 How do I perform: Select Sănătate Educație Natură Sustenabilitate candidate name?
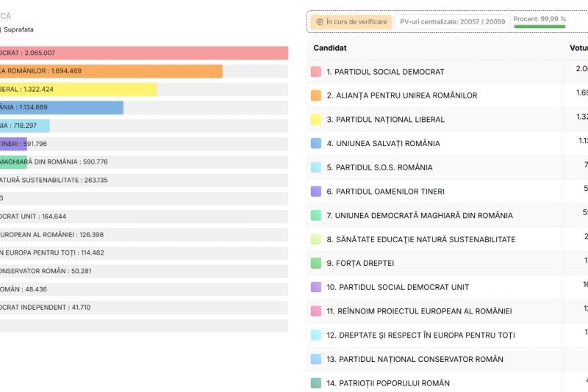pyautogui.click(x=420, y=239)
